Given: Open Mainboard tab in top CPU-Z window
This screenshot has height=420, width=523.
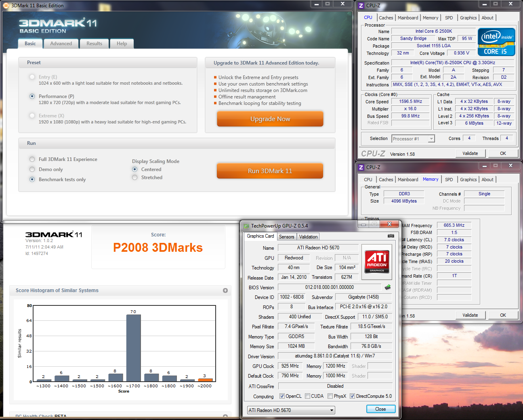Looking at the screenshot, I should (408, 18).
